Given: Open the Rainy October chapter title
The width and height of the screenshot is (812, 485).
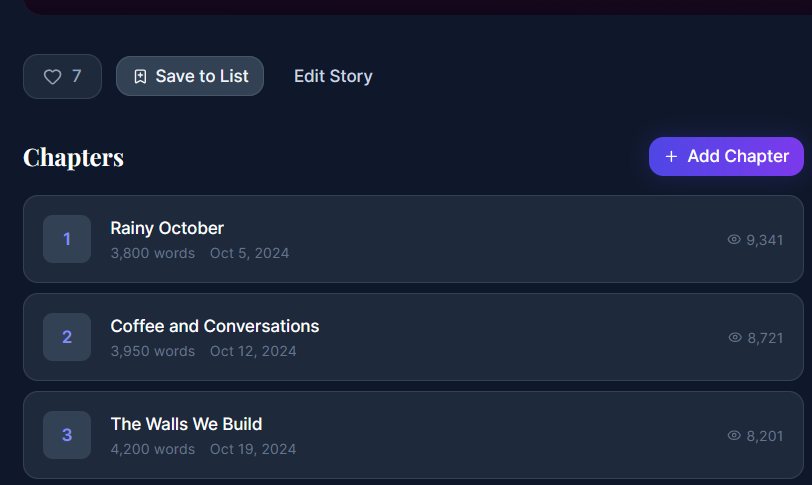Looking at the screenshot, I should point(167,228).
